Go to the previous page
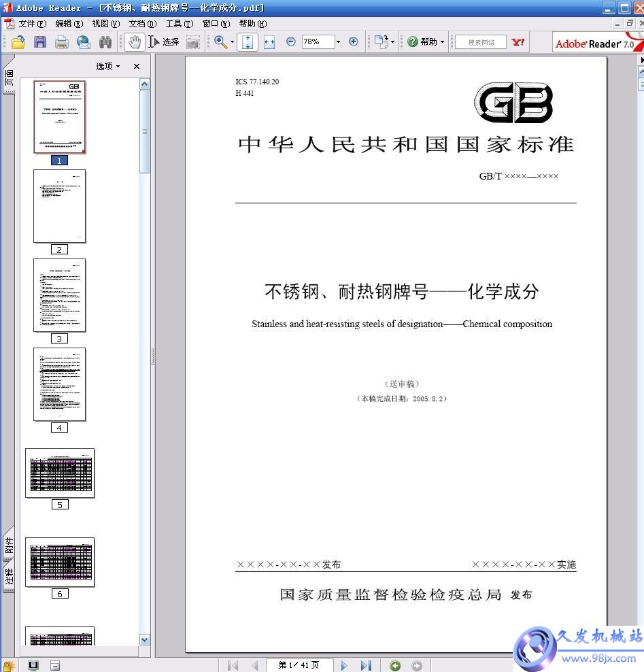 point(255,665)
